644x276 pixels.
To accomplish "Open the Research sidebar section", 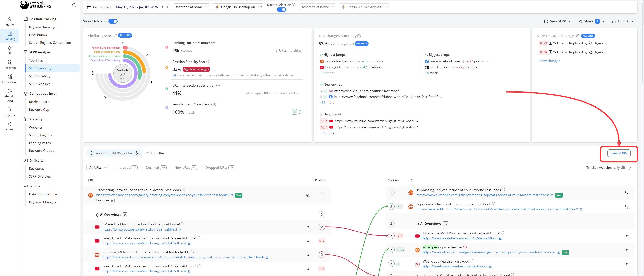I will pyautogui.click(x=9, y=65).
